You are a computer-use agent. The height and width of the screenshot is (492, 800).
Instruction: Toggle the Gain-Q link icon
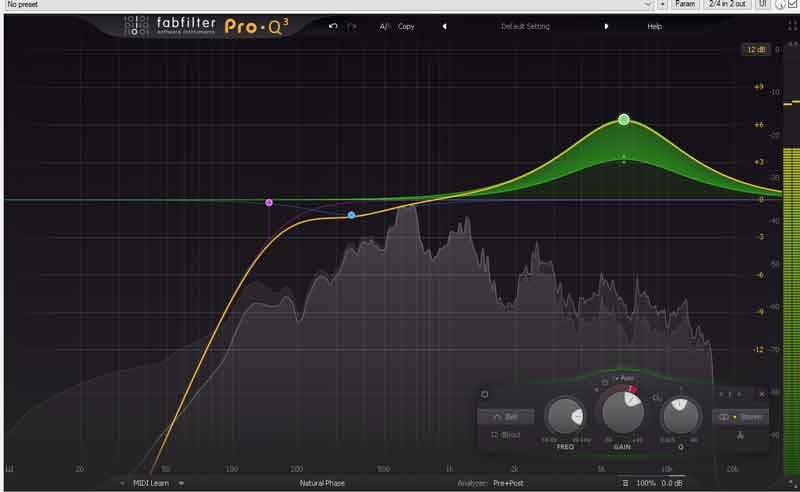[x=657, y=397]
